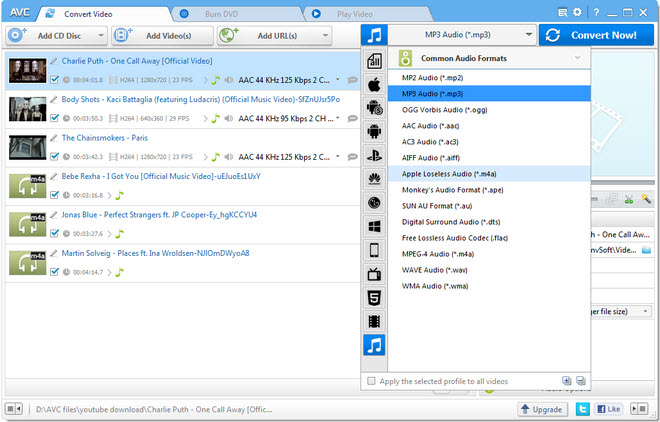The image size is (660, 422).
Task: Edit title pencil icon for The Chainsmokers - Paris
Action: (x=53, y=138)
